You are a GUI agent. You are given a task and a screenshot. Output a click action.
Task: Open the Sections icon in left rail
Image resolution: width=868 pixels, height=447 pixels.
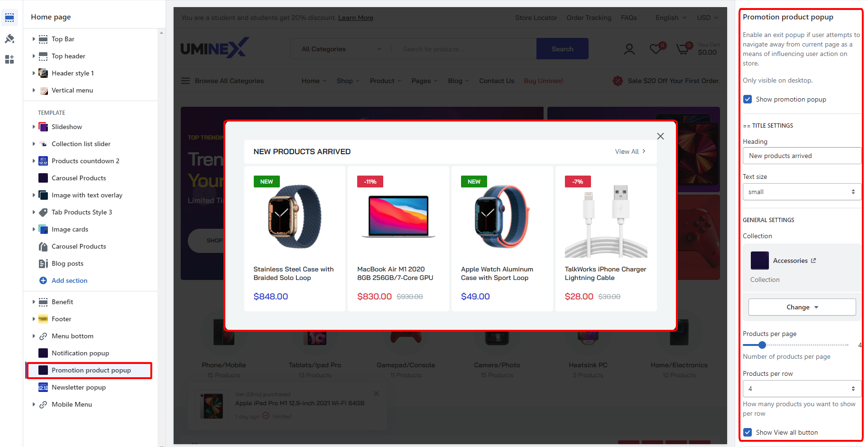(x=9, y=18)
